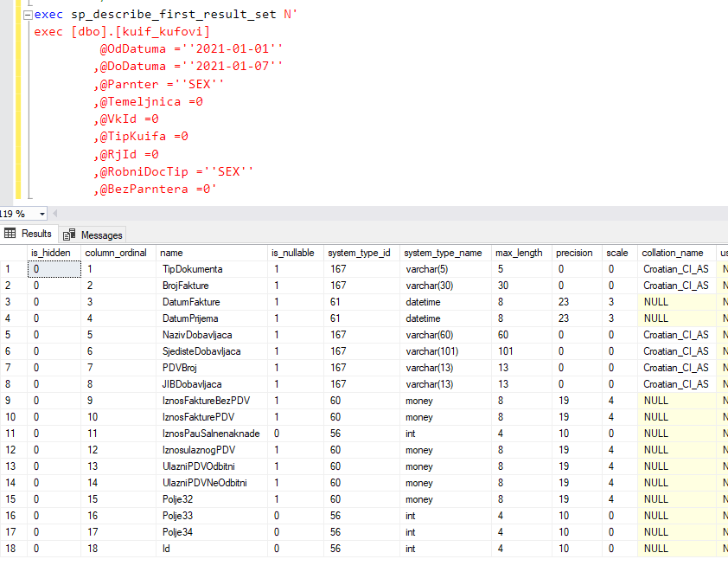Click the DatumFakture name cell
This screenshot has width=728, height=572.
click(211, 302)
